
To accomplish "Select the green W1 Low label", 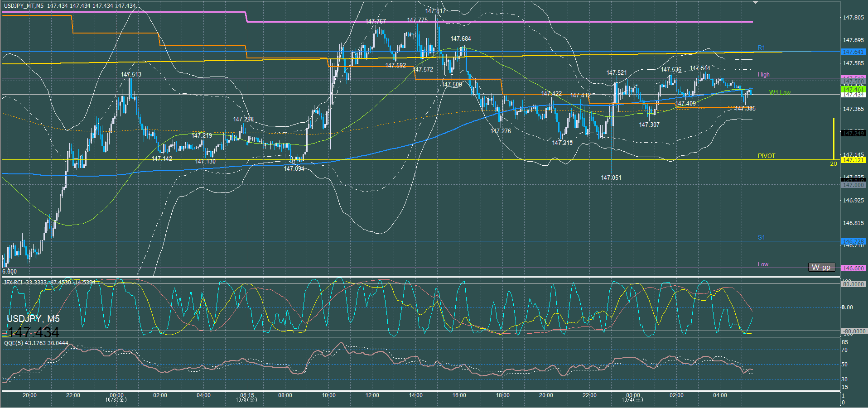I will coord(780,92).
